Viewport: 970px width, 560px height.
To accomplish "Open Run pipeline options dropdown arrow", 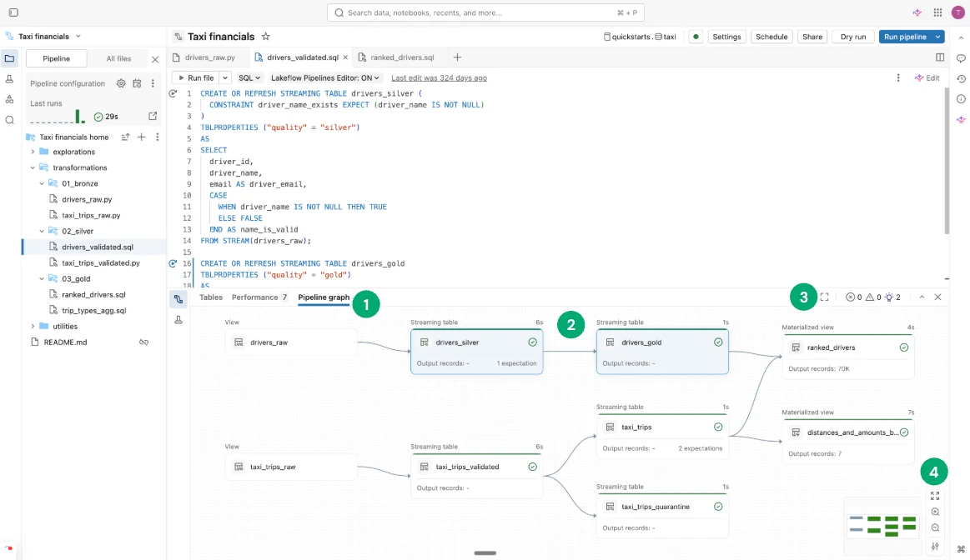I will click(937, 37).
